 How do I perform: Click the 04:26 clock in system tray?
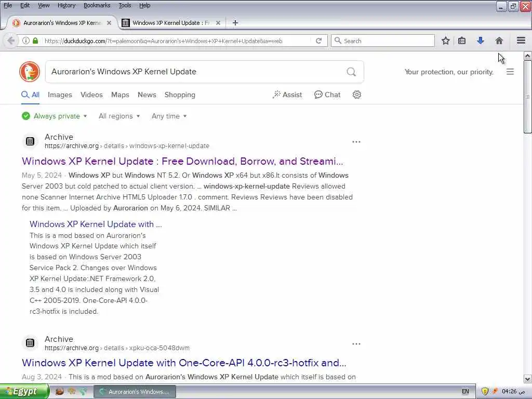513,392
